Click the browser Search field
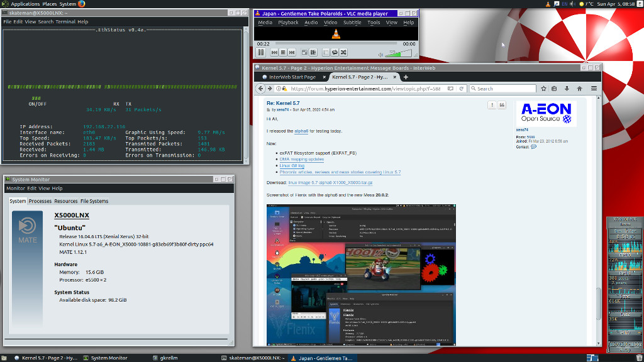 tap(502, 89)
